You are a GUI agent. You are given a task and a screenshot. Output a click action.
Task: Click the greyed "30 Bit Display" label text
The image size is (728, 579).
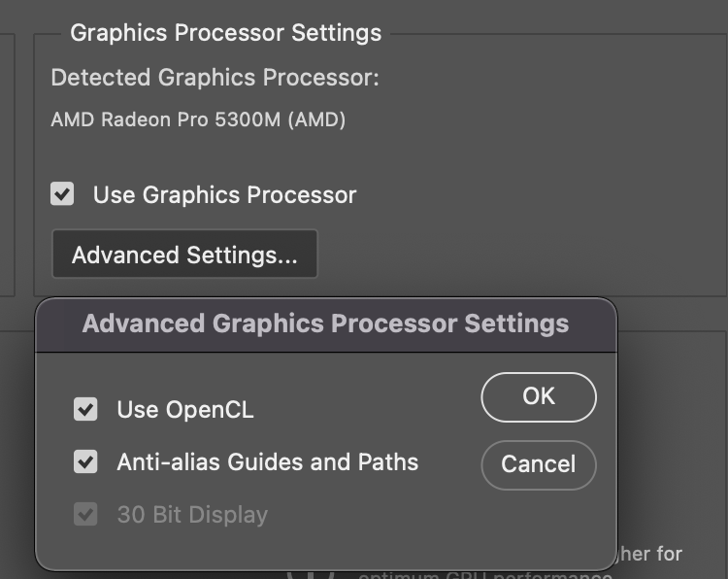click(x=192, y=514)
